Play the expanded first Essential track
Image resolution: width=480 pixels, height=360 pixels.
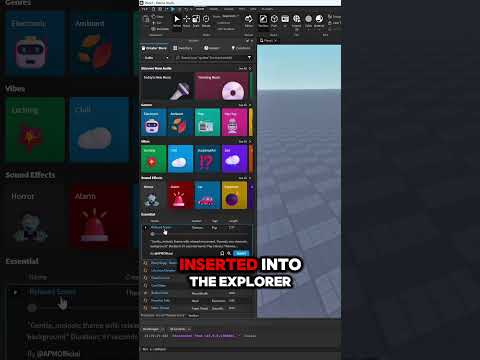(x=146, y=228)
